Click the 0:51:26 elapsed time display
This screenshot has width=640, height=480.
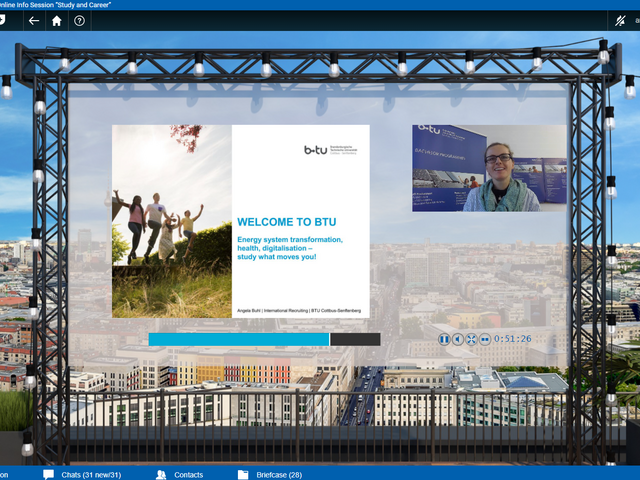point(513,339)
